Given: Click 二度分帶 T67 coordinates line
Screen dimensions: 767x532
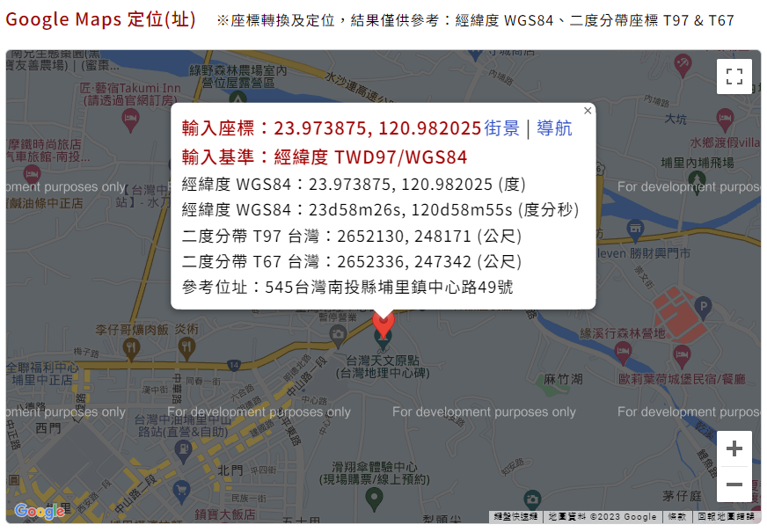Looking at the screenshot, I should pyautogui.click(x=352, y=261).
